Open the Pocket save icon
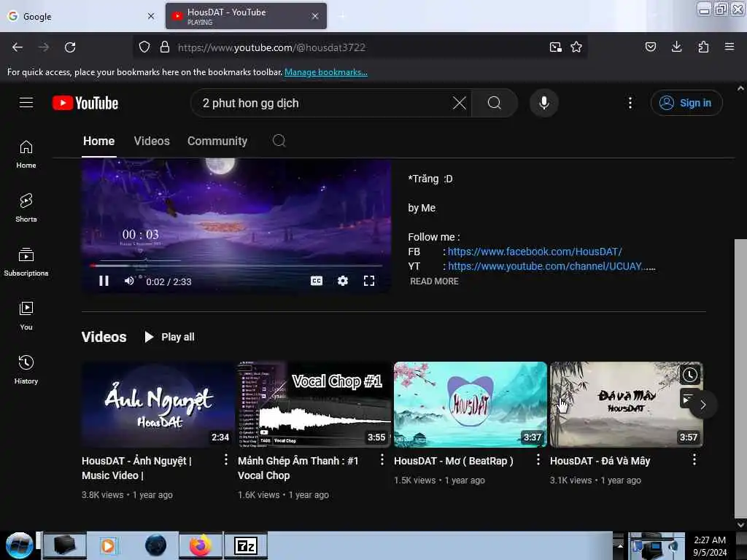The height and width of the screenshot is (560, 747). [651, 47]
